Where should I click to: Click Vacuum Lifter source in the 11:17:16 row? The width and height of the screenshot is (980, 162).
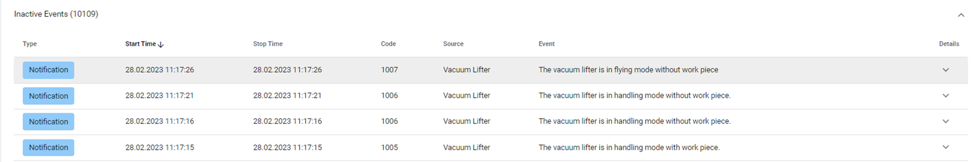click(x=466, y=121)
